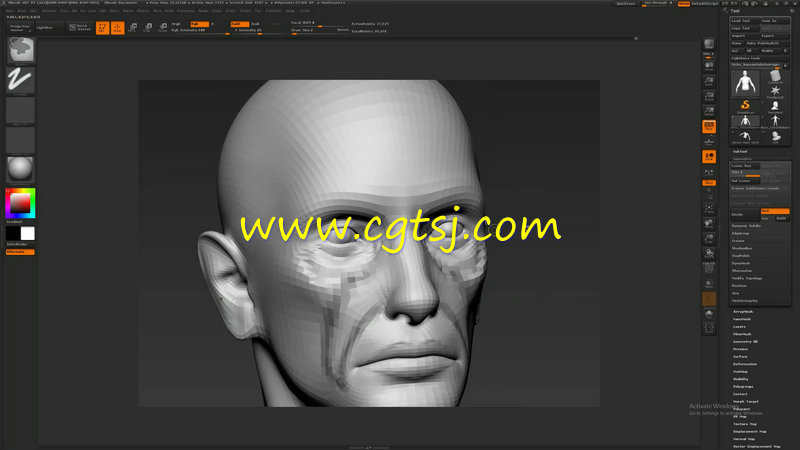The width and height of the screenshot is (800, 450).
Task: Toggle Alternate color button
Action: [20, 252]
